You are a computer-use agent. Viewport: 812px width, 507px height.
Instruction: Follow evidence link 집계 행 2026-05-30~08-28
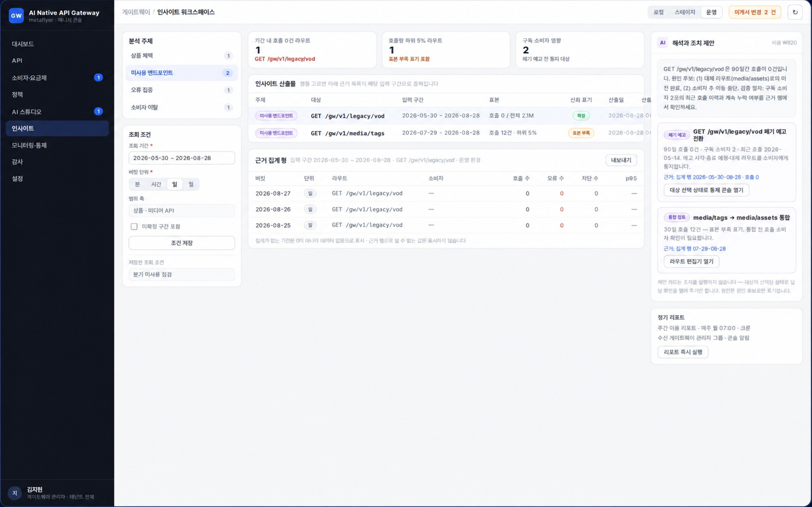pos(711,177)
